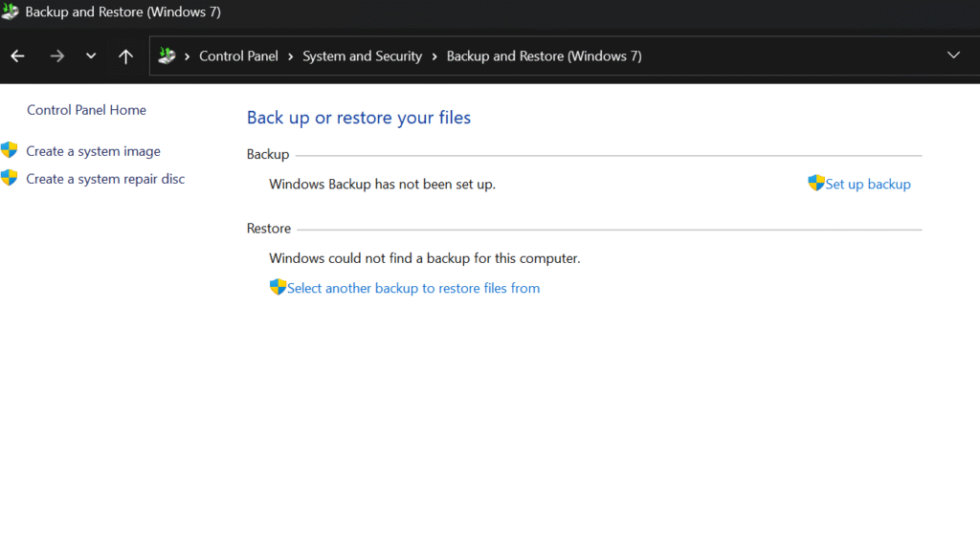Click the Backup and Restore title bar icon
Image resolution: width=980 pixels, height=549 pixels.
(x=11, y=12)
